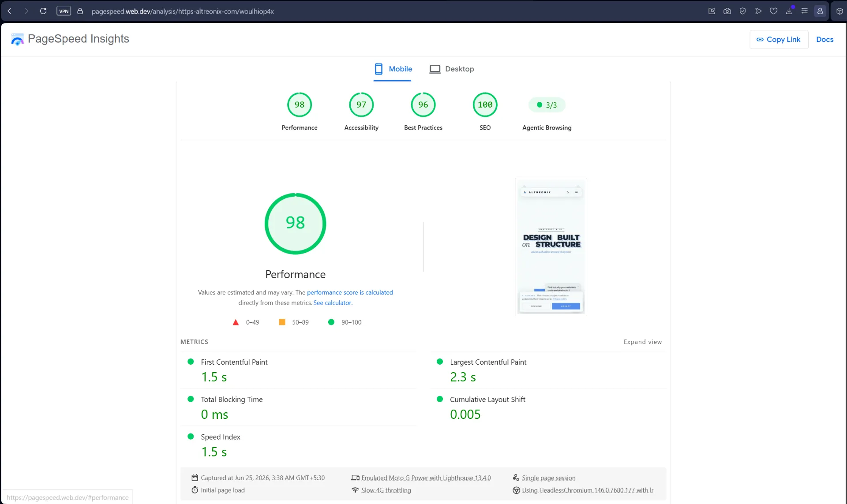Go back with the browser back arrow
The image size is (847, 504).
9,11
